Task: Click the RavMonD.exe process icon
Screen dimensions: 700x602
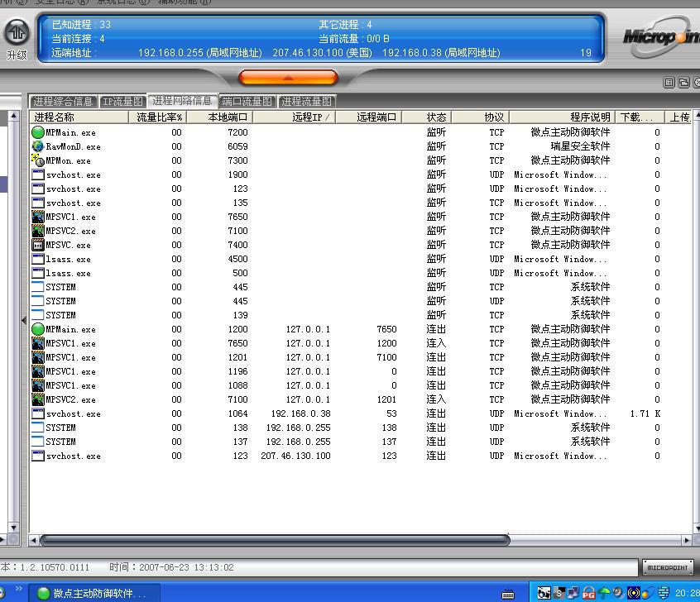Action: point(38,146)
